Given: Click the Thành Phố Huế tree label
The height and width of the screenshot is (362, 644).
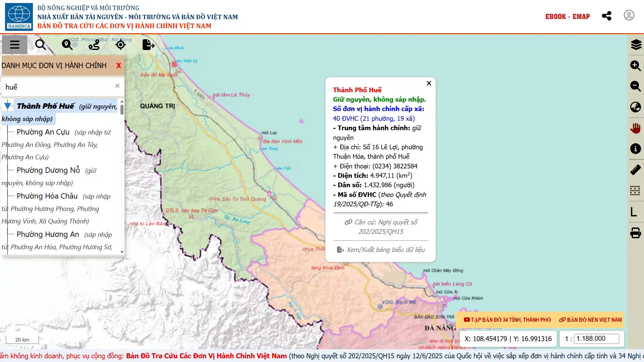Looking at the screenshot, I should 45,106.
